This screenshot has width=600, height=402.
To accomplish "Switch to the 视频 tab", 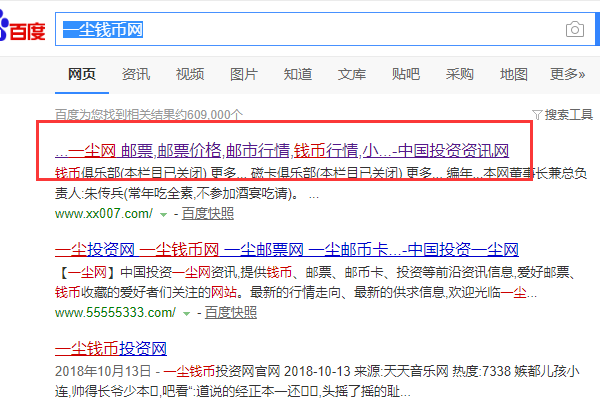I will [190, 74].
